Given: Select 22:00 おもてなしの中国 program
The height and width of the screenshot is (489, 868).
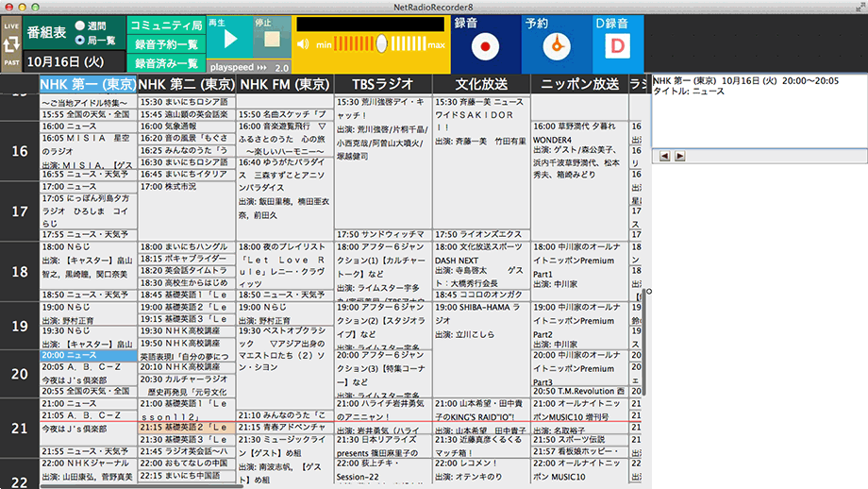Looking at the screenshot, I should coord(187,464).
